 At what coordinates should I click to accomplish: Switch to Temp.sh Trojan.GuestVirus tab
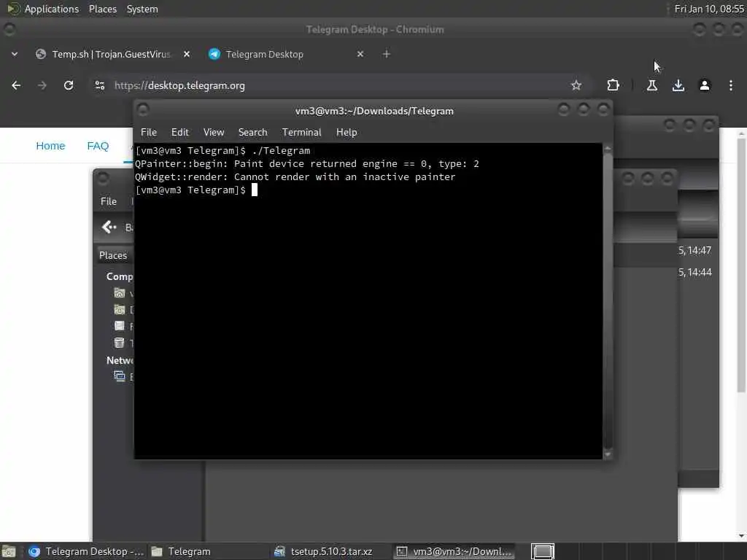click(111, 54)
